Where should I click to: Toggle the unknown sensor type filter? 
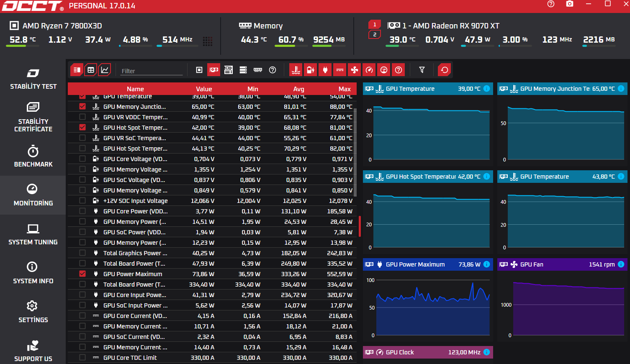point(399,70)
